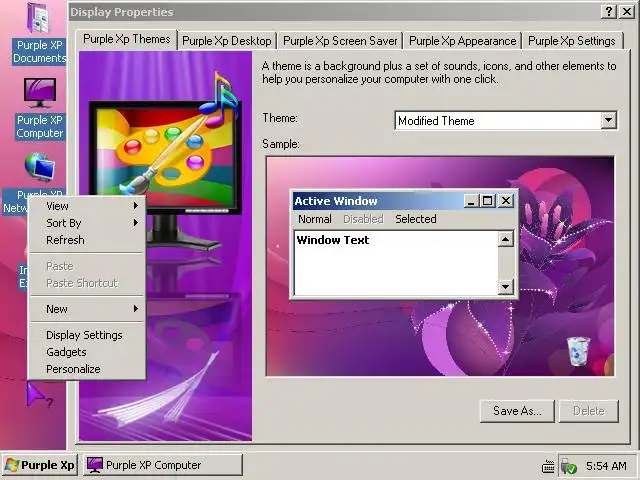Click the Active Window title bar

point(378,201)
